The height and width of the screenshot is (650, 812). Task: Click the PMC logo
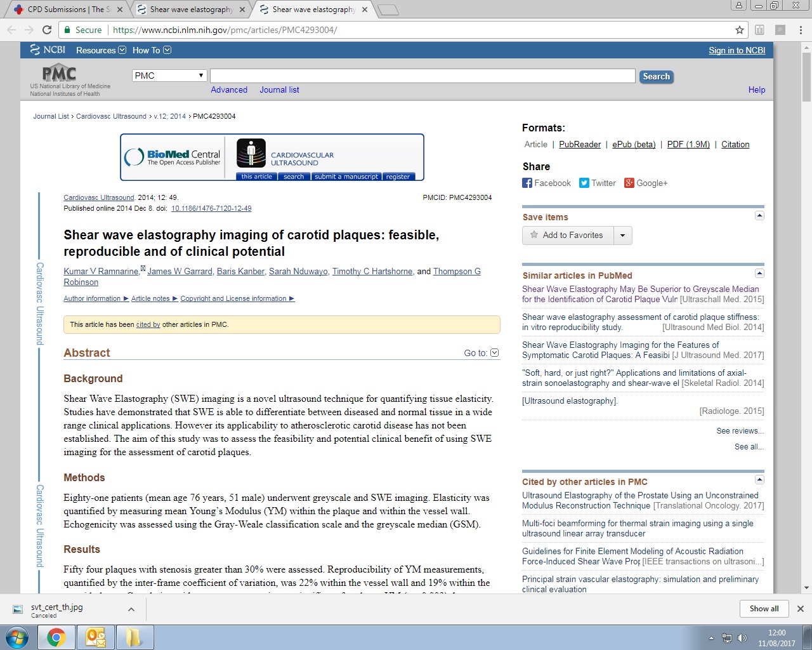point(59,74)
